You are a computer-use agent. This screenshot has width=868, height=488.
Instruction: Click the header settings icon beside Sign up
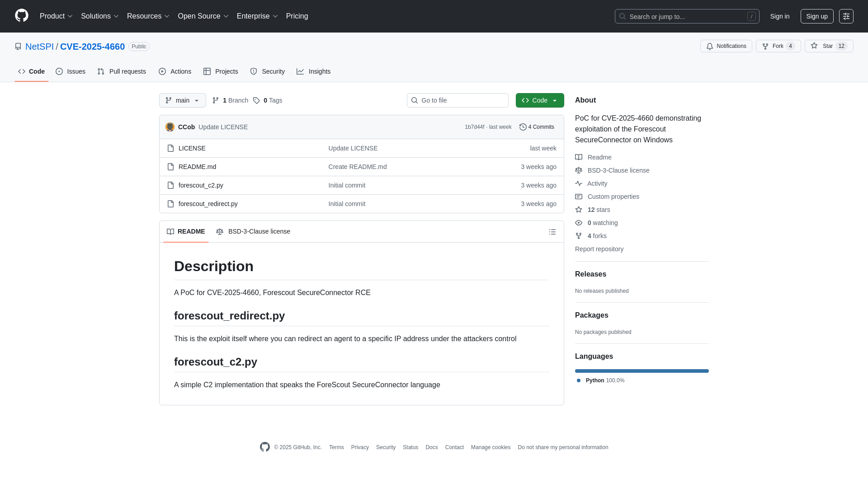pos(846,16)
